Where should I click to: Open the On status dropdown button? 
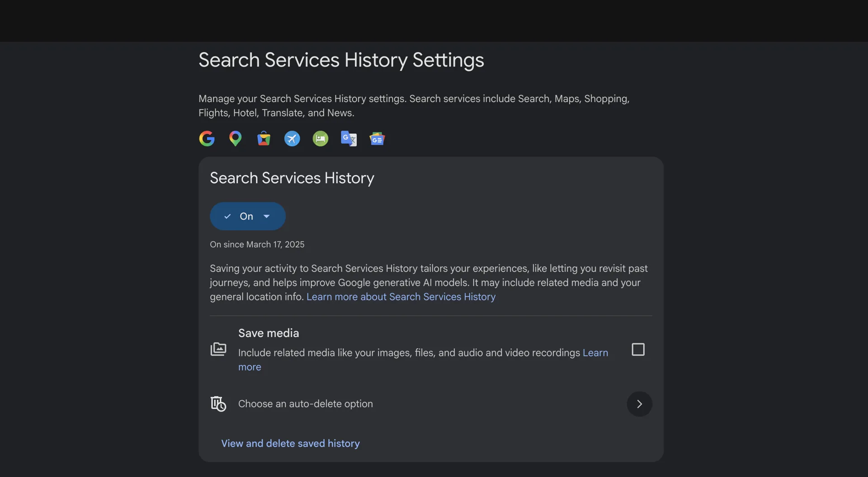248,216
